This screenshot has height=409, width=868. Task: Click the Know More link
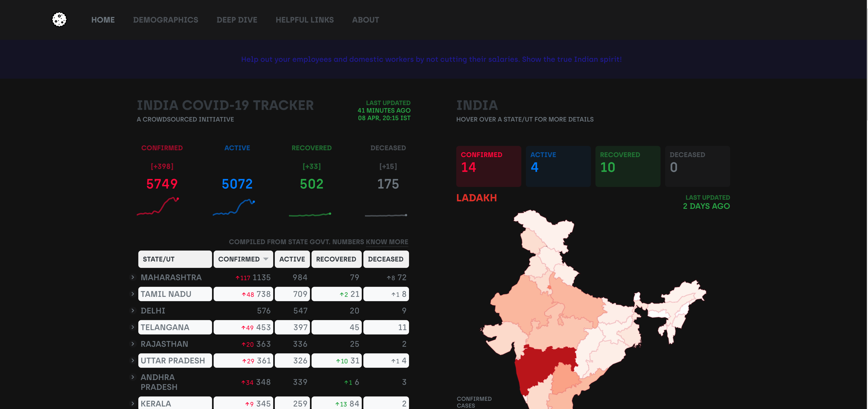[387, 242]
